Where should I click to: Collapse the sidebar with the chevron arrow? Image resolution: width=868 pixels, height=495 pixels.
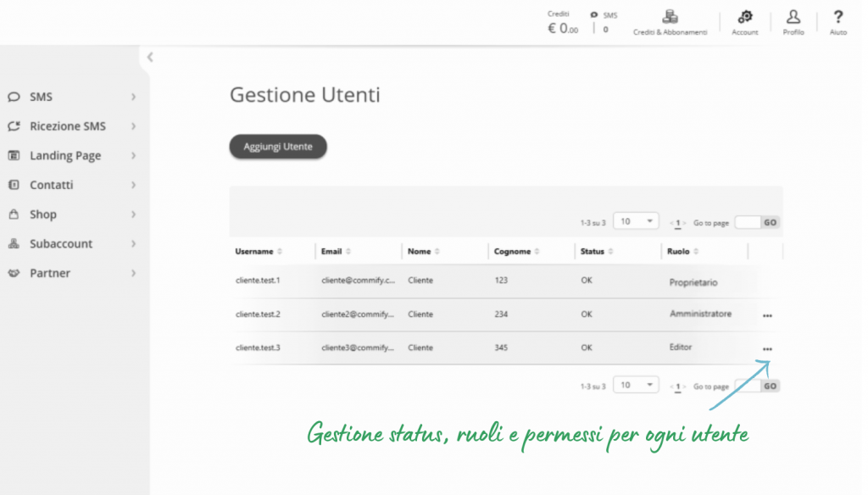pos(150,57)
